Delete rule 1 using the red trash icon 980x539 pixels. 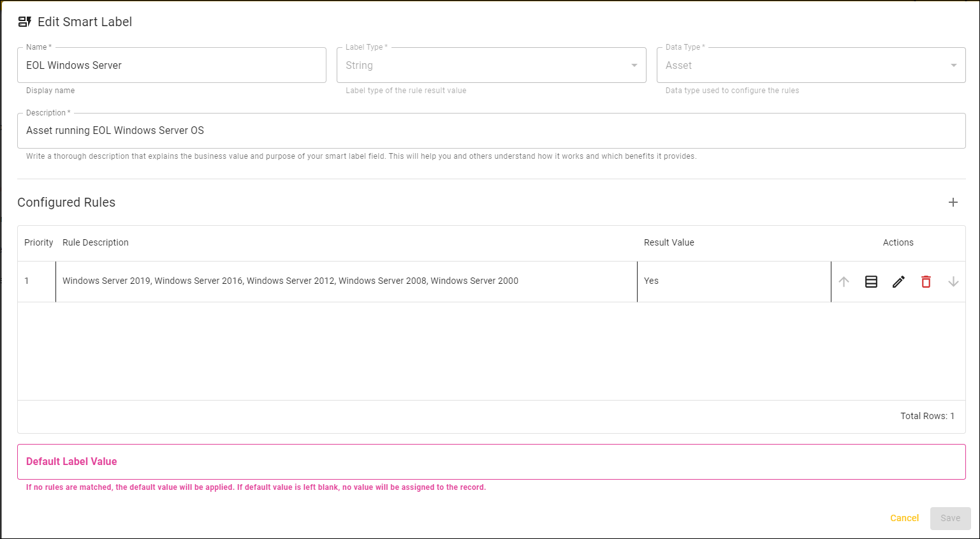(926, 281)
